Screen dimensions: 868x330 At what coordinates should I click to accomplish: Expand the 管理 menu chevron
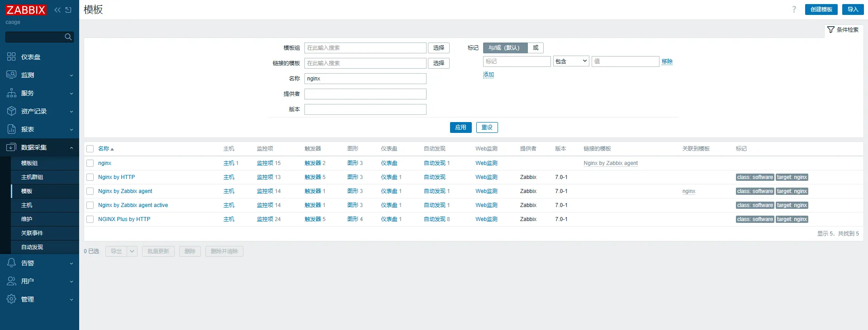(71, 300)
